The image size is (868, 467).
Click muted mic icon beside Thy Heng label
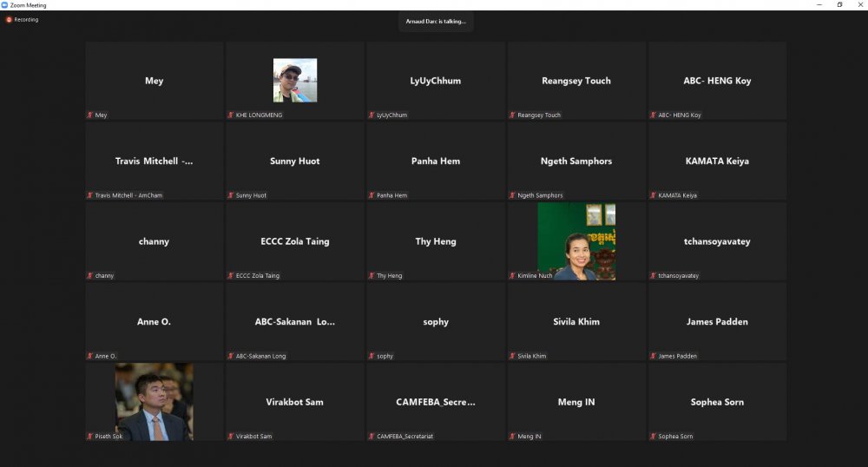[371, 275]
